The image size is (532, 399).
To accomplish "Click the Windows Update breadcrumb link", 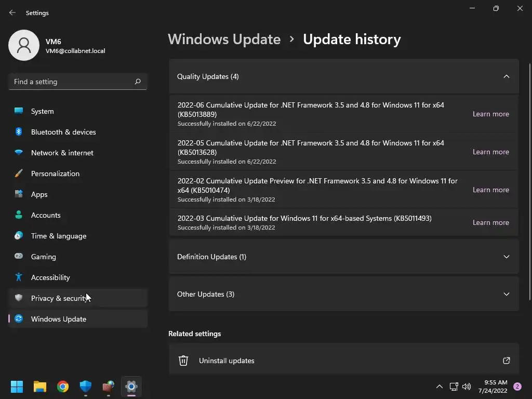I will tap(224, 39).
